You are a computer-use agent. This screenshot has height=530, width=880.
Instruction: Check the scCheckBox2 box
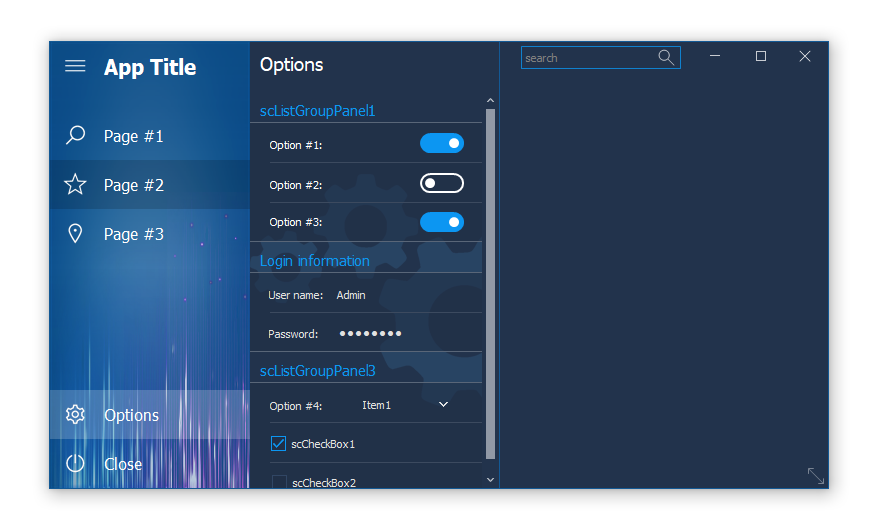tap(279, 482)
